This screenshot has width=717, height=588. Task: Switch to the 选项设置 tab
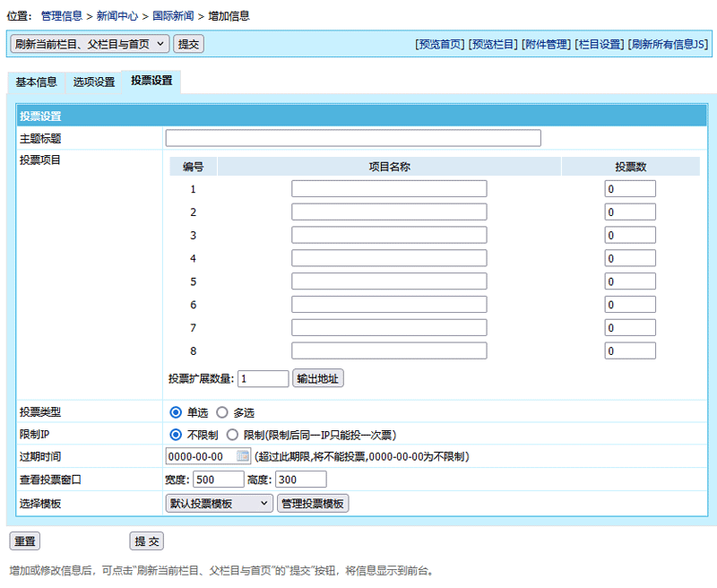(94, 82)
